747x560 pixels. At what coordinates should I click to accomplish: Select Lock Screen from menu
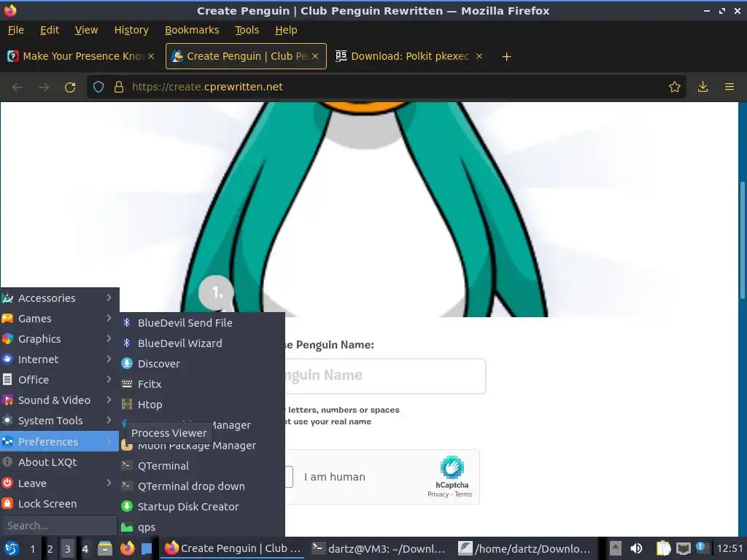tap(59, 504)
